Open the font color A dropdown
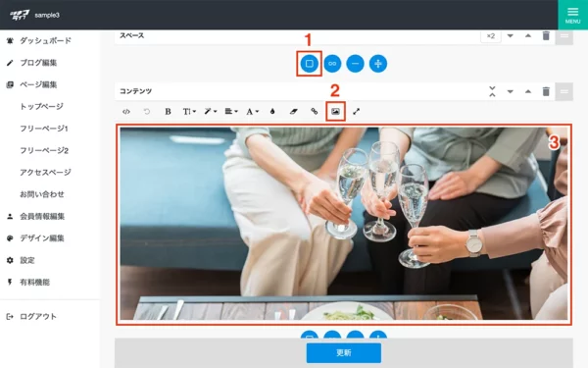 point(252,112)
